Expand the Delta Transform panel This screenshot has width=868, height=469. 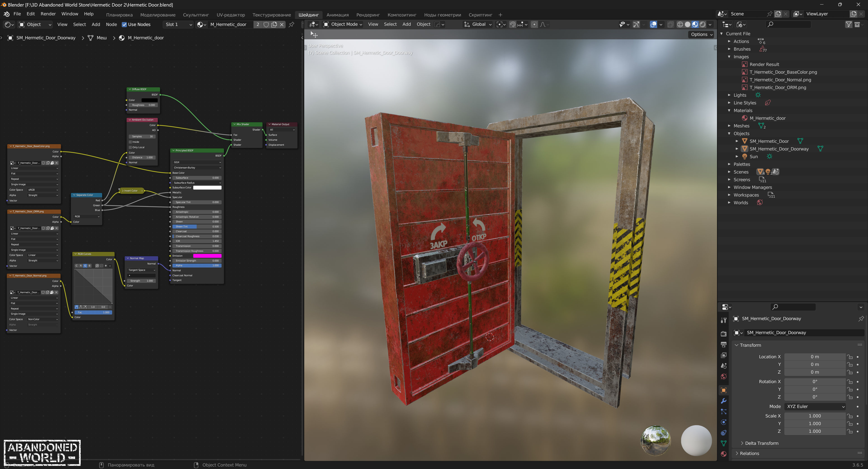(761, 443)
